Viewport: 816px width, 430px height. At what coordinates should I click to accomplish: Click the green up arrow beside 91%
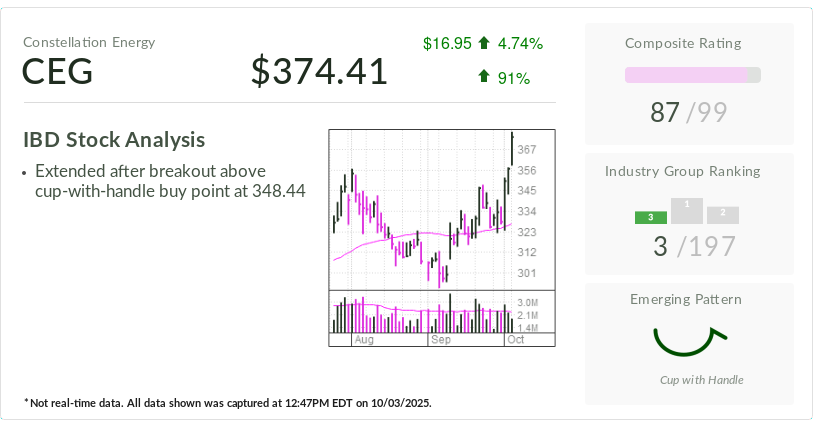coord(484,76)
